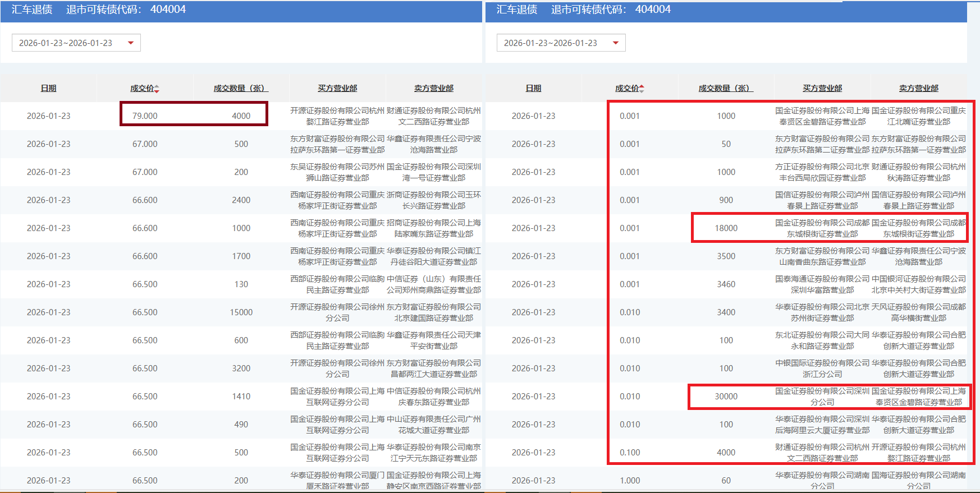This screenshot has width=980, height=493.
Task: Click buyer 国金证券股份有限公司成都东城根街 in right table
Action: point(822,228)
